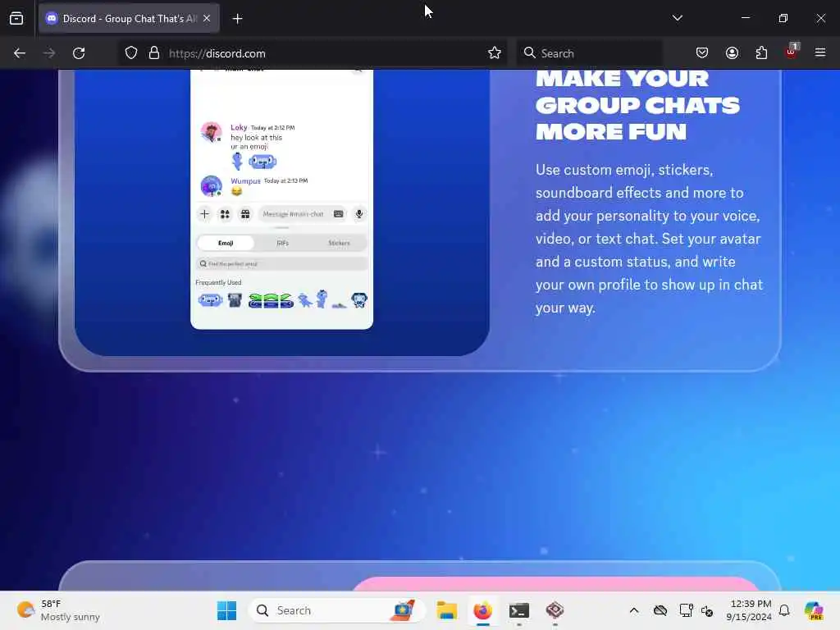Close the Discord browser tab

[x=207, y=19]
